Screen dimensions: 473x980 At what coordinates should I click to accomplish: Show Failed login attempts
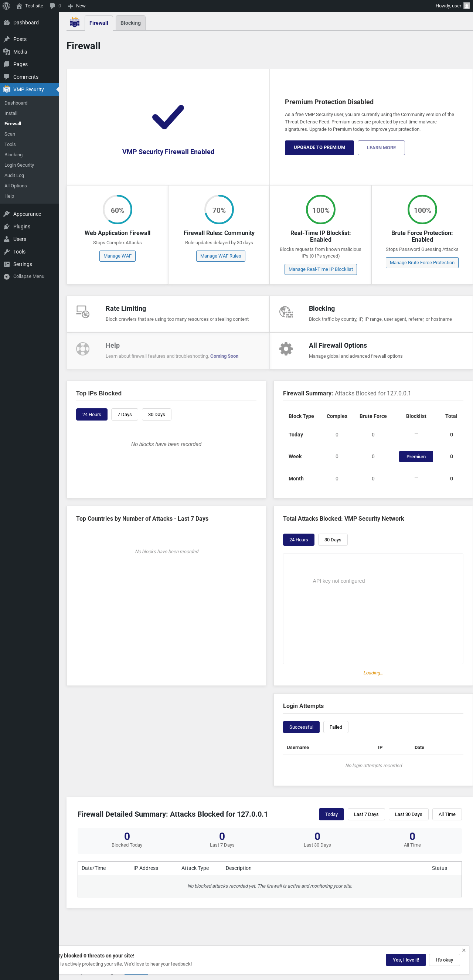[x=336, y=727]
